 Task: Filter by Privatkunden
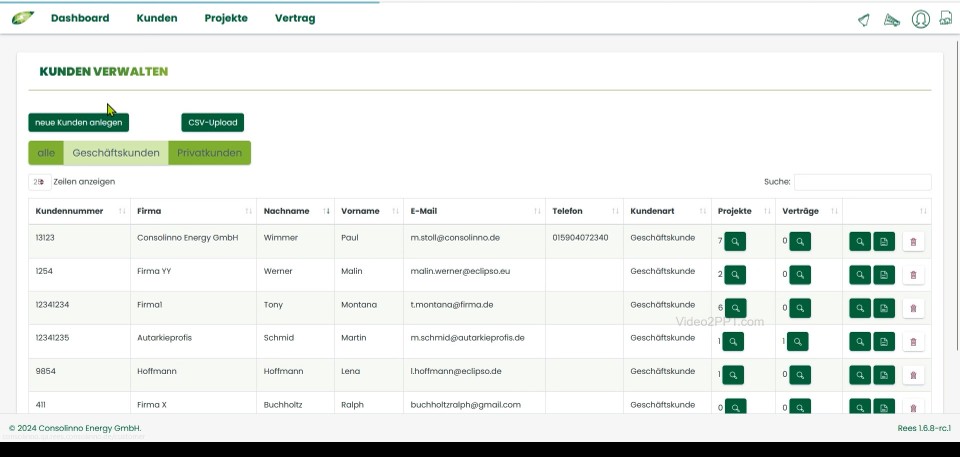click(x=209, y=153)
